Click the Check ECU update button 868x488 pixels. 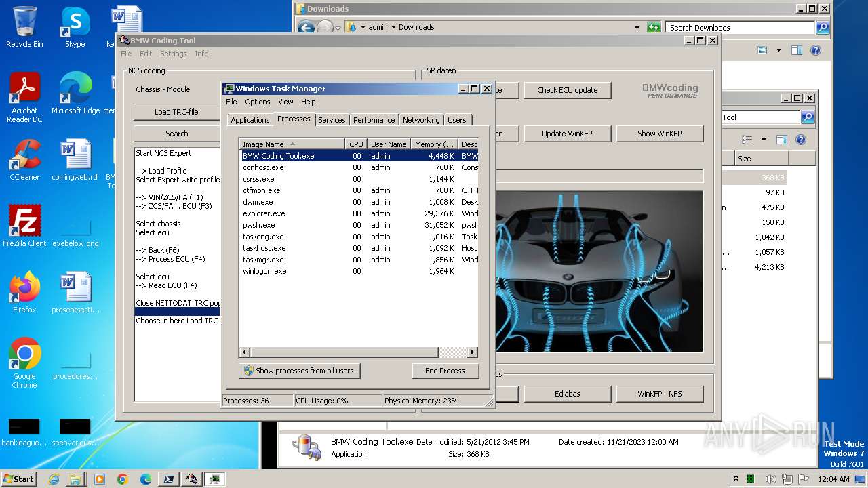click(x=568, y=90)
